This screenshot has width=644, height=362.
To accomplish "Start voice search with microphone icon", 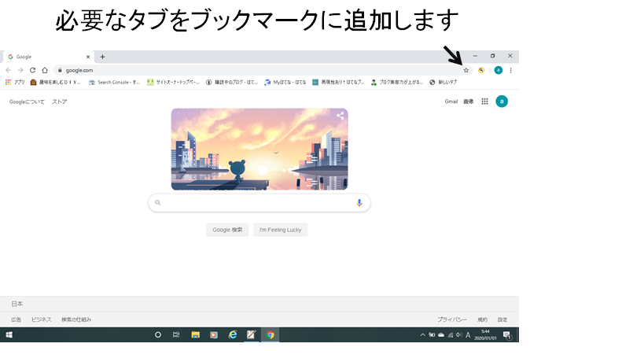I will tap(359, 202).
